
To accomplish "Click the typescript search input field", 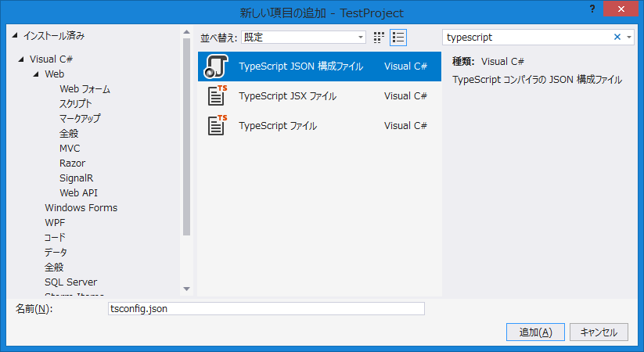I will point(527,38).
